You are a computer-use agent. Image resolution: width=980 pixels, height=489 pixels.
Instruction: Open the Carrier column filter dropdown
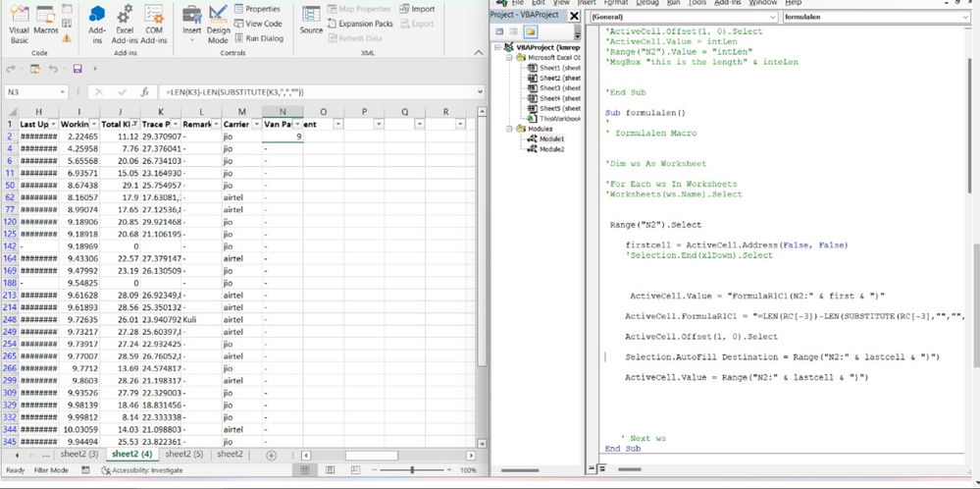(255, 125)
